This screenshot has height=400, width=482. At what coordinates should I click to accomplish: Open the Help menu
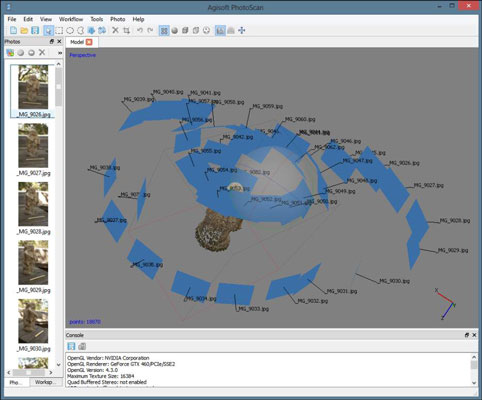138,19
